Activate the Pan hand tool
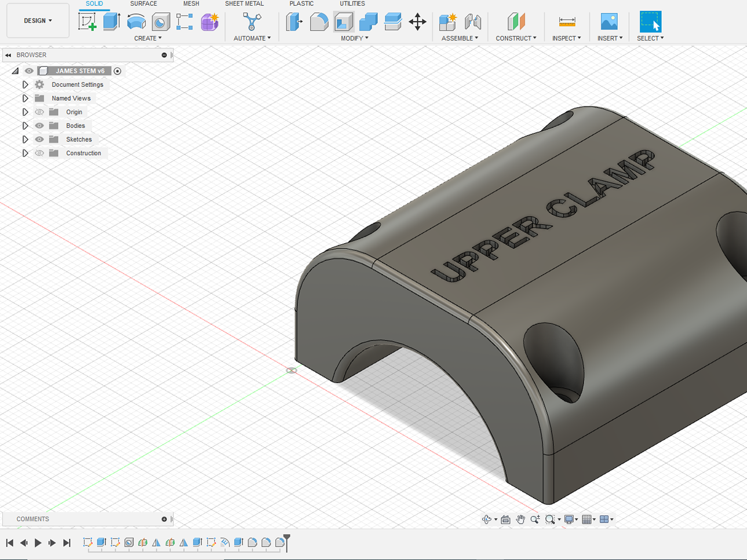Image resolution: width=747 pixels, height=560 pixels. pos(520,519)
